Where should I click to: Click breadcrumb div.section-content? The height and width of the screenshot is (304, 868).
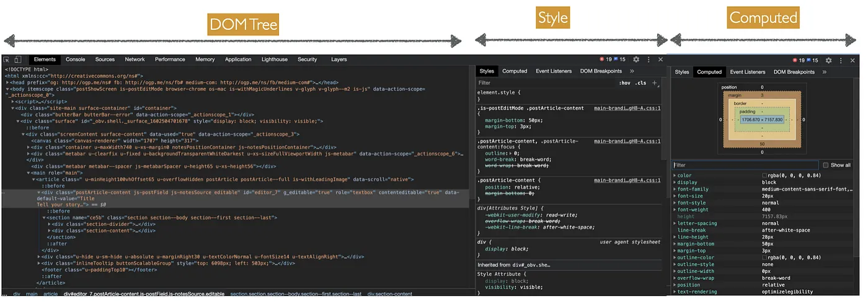pyautogui.click(x=390, y=294)
